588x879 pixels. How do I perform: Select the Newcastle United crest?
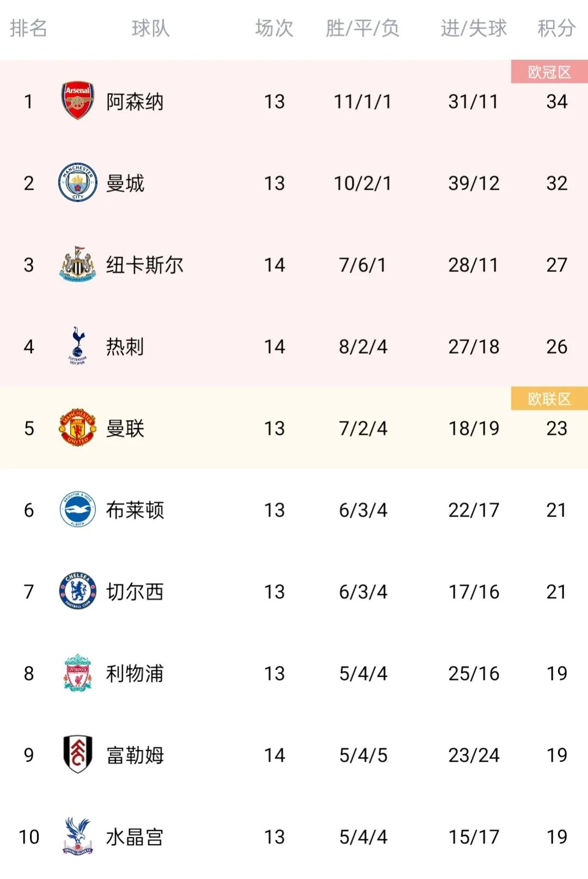click(x=77, y=264)
